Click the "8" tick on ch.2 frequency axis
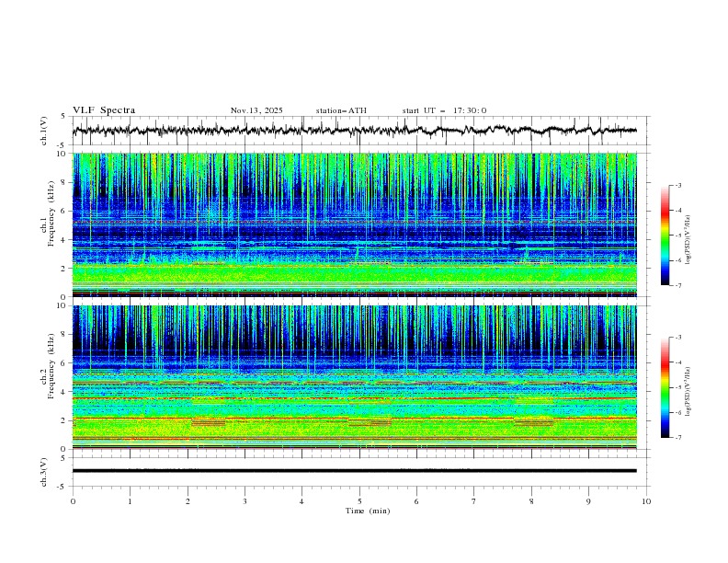The height and width of the screenshot is (563, 728). pos(65,334)
